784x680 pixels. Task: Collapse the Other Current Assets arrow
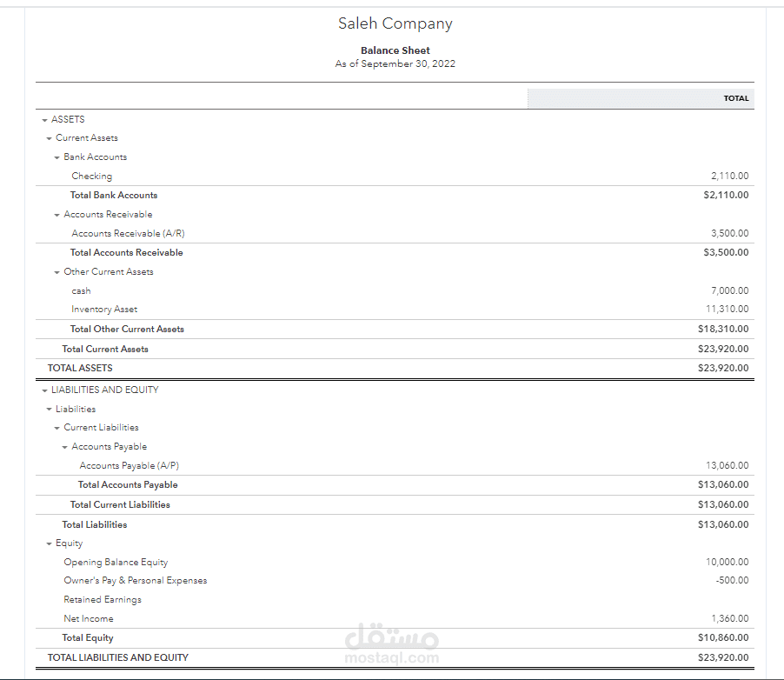57,273
